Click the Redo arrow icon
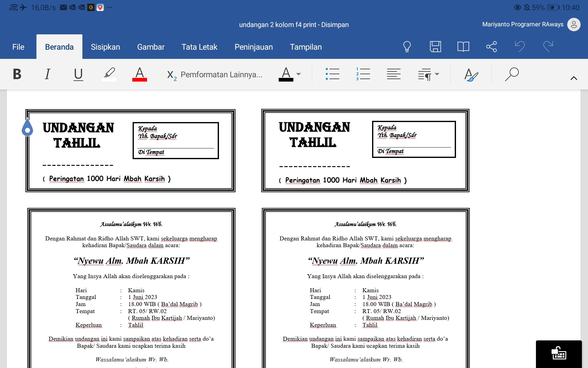The width and height of the screenshot is (588, 368). (x=548, y=47)
